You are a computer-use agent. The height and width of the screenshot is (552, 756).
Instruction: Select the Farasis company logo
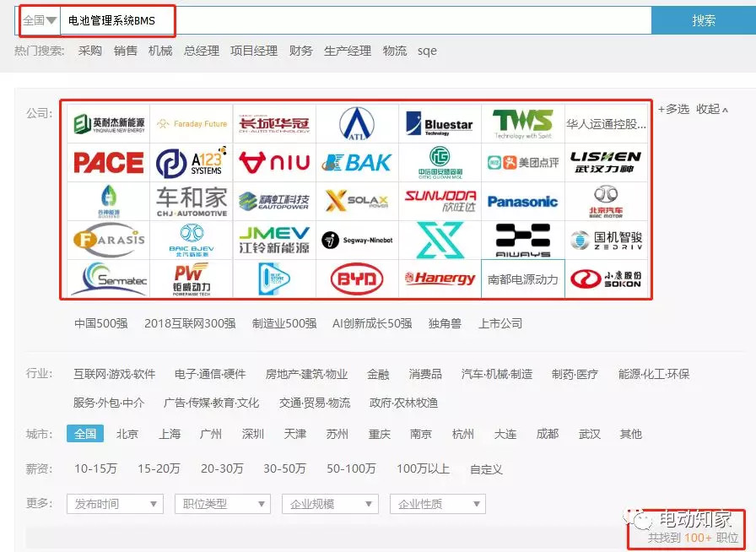click(x=109, y=240)
